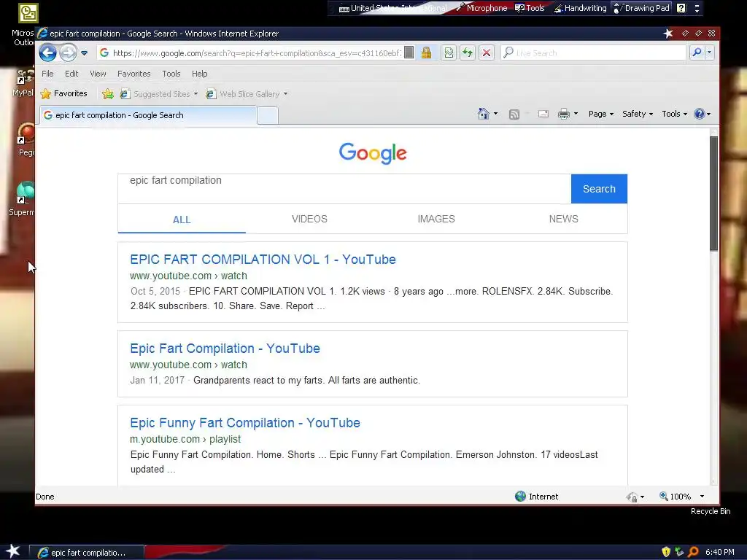Open the Tools command bar menu
The height and width of the screenshot is (560, 747).
click(674, 114)
